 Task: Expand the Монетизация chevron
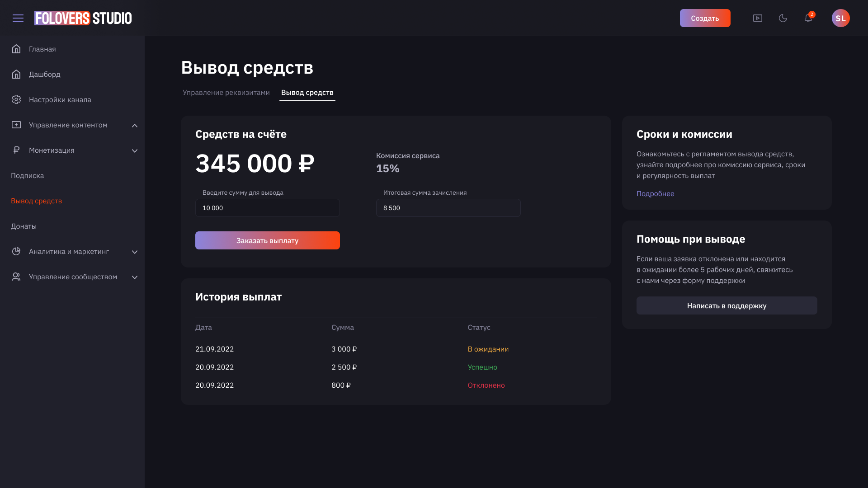tap(134, 150)
